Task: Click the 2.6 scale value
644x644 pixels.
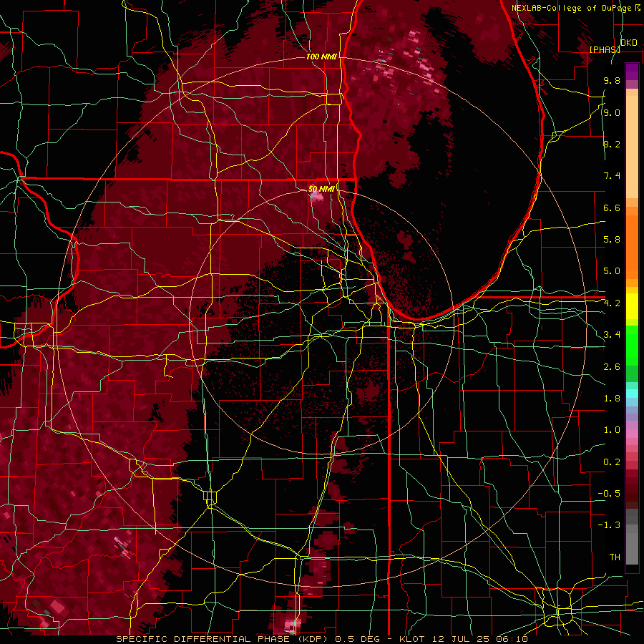Action: (x=612, y=367)
